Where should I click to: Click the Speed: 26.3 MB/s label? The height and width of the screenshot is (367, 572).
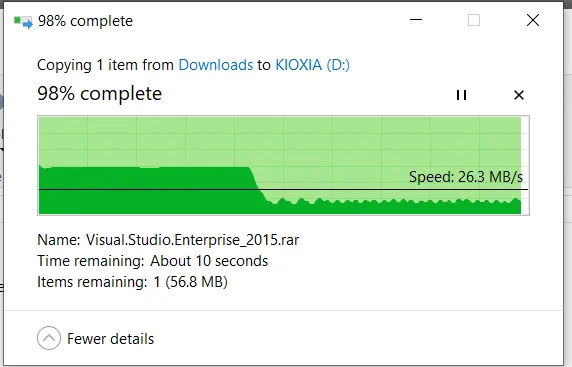click(466, 177)
